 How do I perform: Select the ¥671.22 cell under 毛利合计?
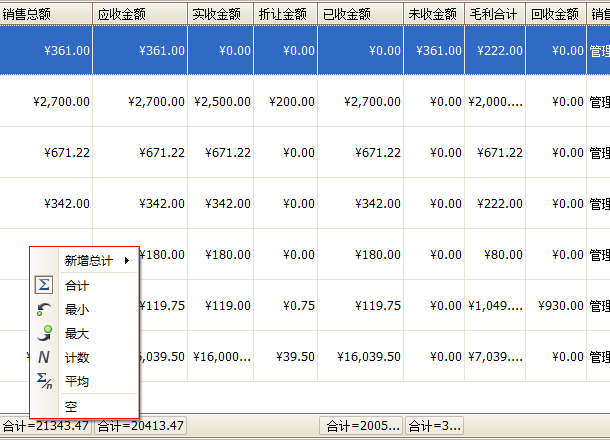pos(495,153)
